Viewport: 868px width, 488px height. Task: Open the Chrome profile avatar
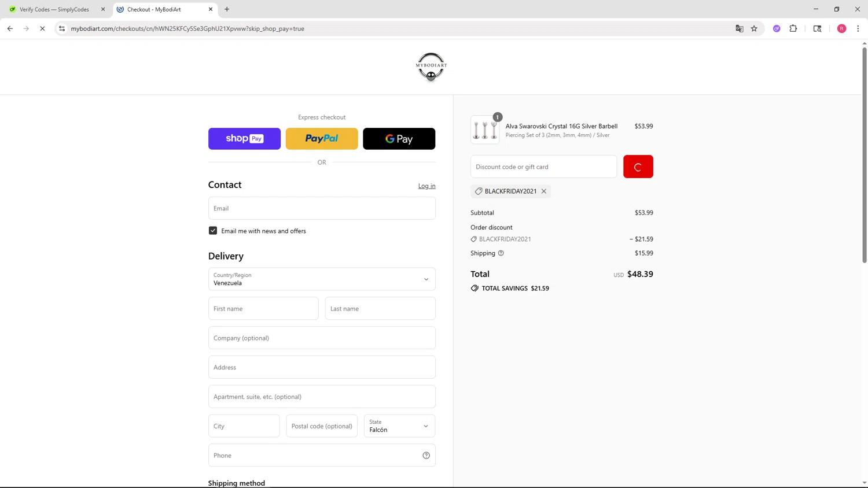pyautogui.click(x=841, y=28)
